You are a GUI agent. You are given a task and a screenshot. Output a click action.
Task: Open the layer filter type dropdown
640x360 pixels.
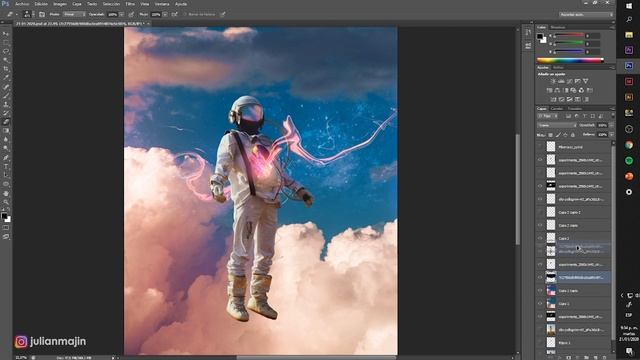[x=548, y=116]
